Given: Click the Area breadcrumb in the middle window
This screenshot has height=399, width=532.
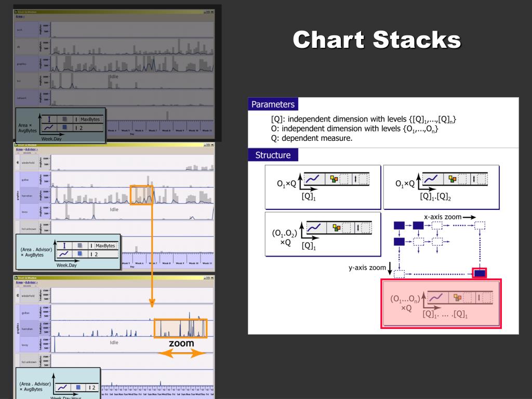Looking at the screenshot, I should 19,149.
